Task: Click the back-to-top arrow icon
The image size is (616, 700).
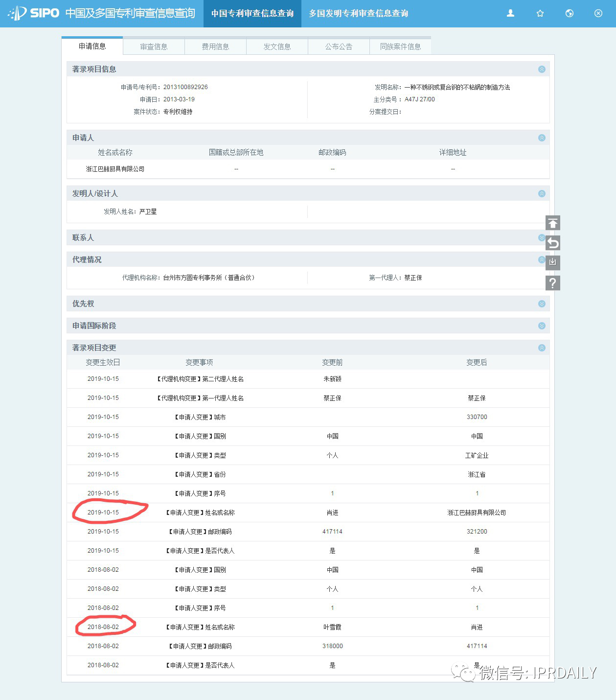Action: [553, 223]
